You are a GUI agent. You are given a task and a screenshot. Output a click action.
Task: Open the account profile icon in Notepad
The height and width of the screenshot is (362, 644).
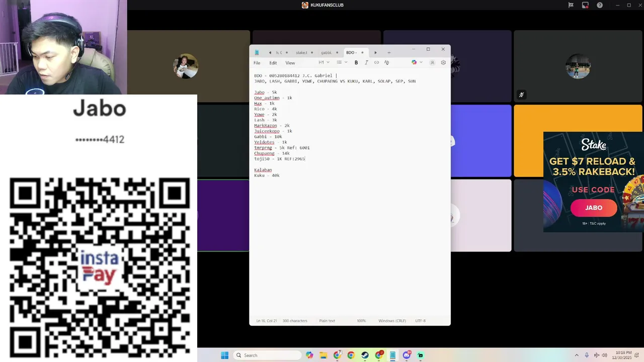coord(432,63)
